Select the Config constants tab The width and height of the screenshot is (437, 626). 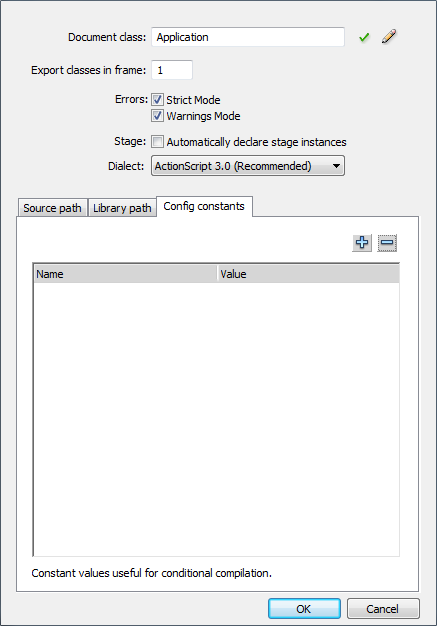point(204,206)
